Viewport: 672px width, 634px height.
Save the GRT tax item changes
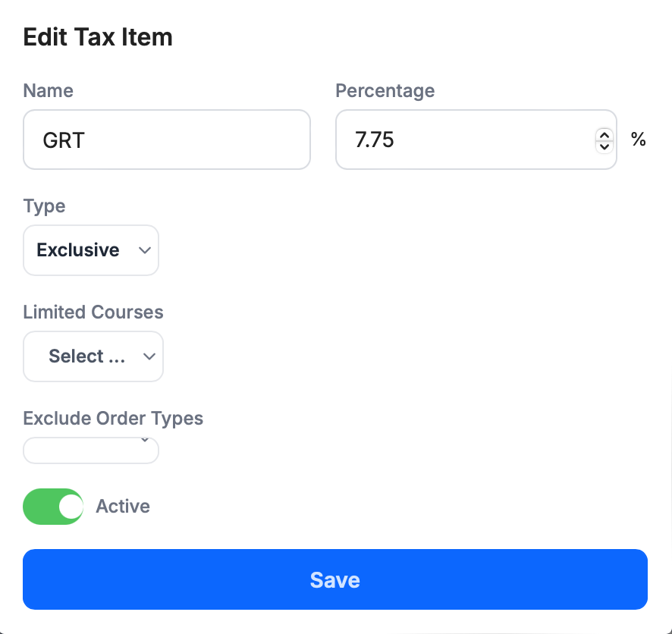tap(335, 579)
